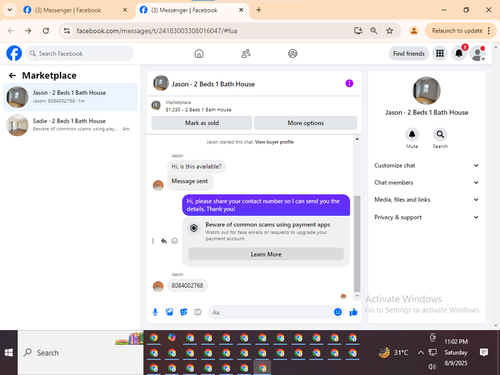Expand Media, files and links section

click(426, 200)
